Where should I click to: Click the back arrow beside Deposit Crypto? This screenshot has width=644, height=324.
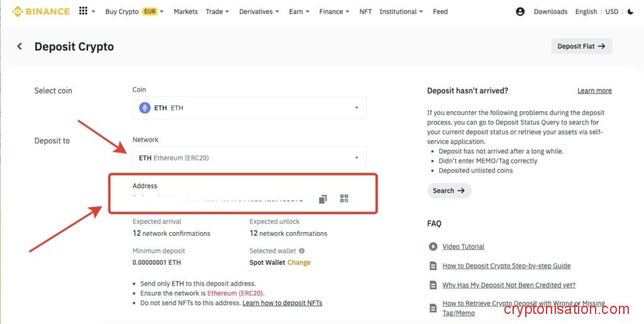[x=19, y=47]
